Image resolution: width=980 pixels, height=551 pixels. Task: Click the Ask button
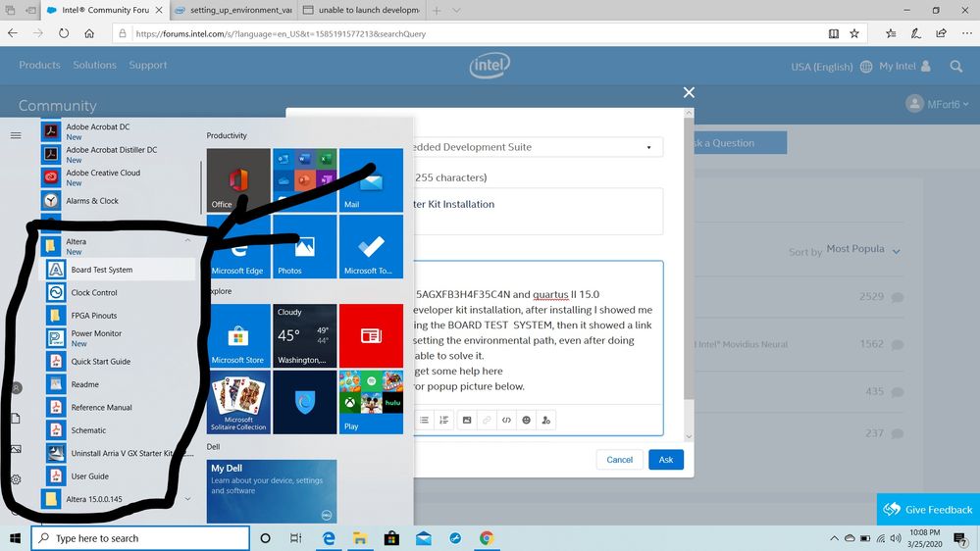(666, 460)
